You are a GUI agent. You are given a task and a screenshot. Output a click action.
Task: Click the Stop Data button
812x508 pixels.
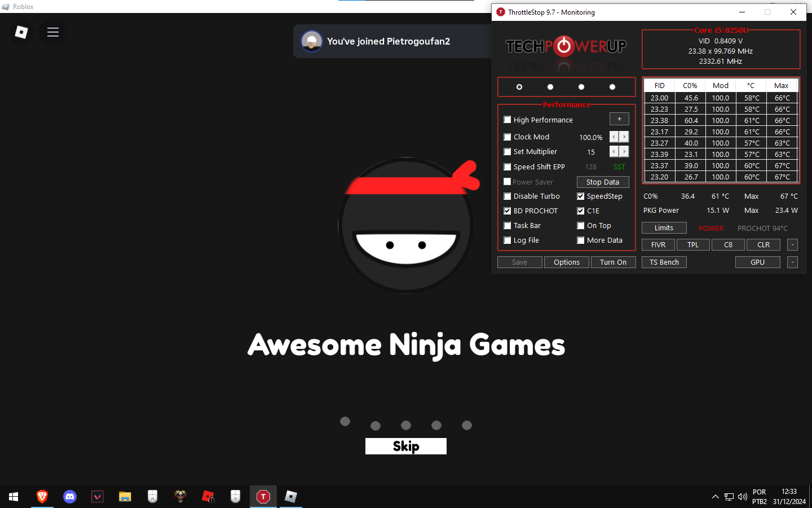tap(603, 182)
